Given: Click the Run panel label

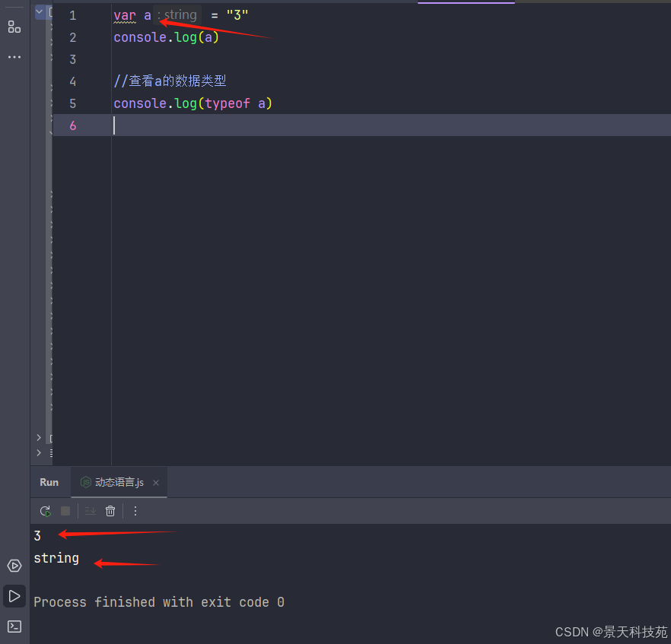Looking at the screenshot, I should pyautogui.click(x=49, y=482).
